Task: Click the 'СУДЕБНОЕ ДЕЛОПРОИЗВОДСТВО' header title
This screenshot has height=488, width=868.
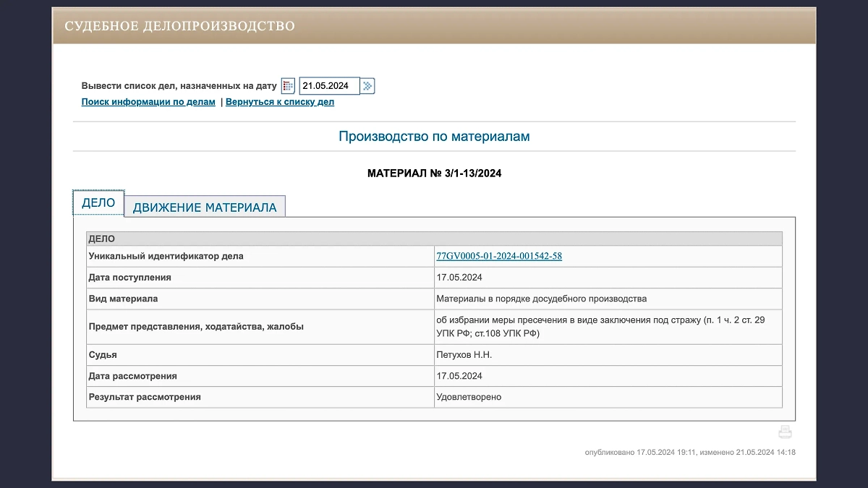Action: (x=179, y=26)
